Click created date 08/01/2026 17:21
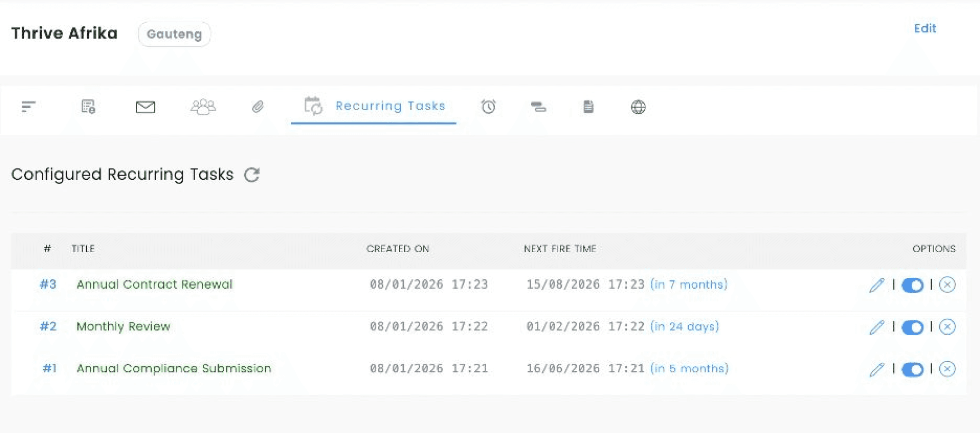The image size is (980, 433). pyautogui.click(x=429, y=368)
